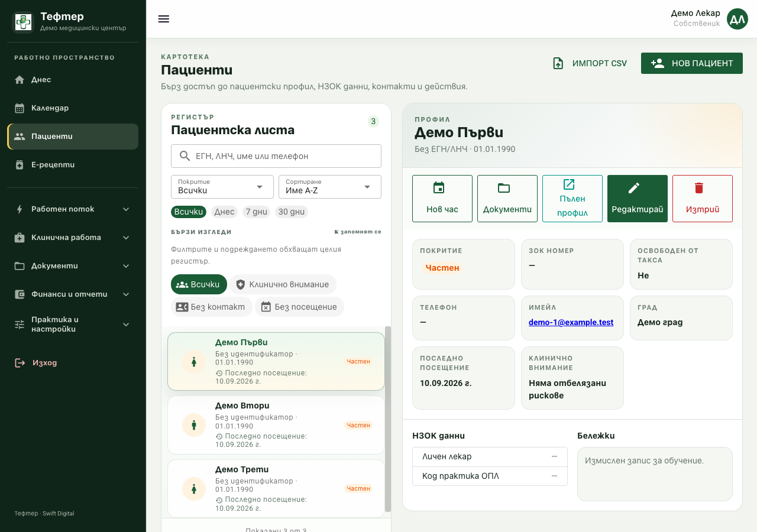
Task: Click the home icon beside Днес
Action: coord(20,80)
